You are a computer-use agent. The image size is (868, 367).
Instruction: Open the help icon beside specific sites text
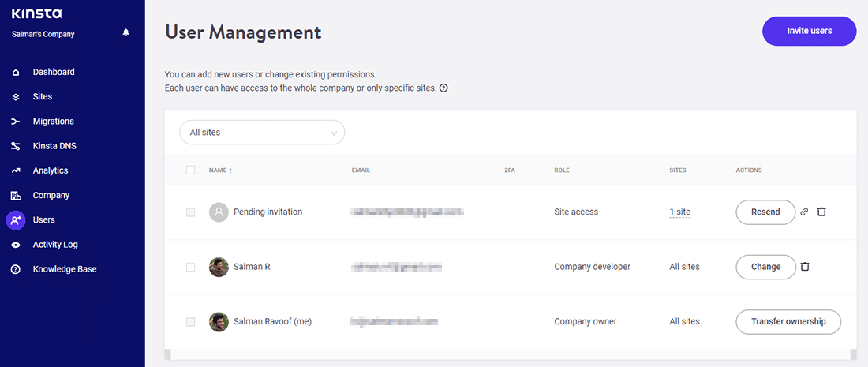click(443, 88)
